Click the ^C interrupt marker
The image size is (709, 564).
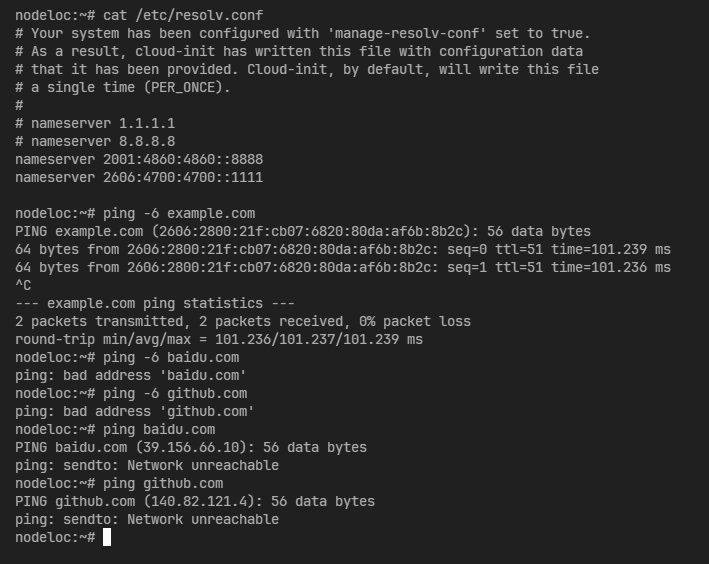tap(23, 285)
